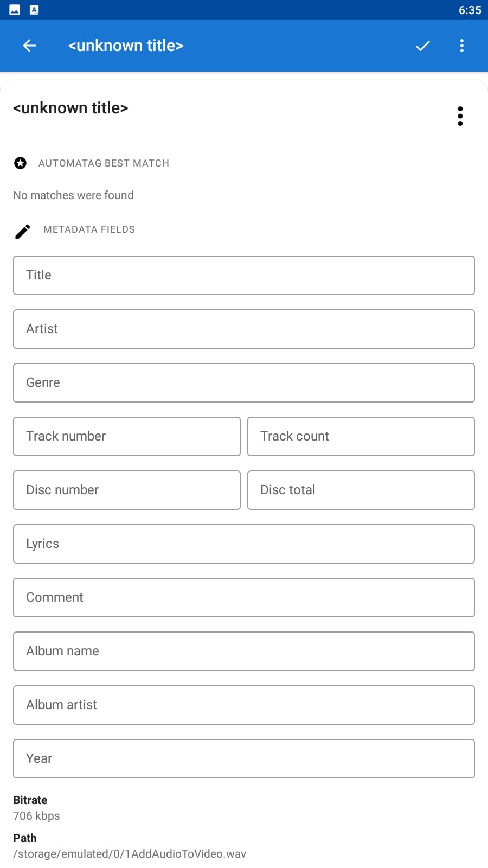Click into the Genre field

point(244,383)
